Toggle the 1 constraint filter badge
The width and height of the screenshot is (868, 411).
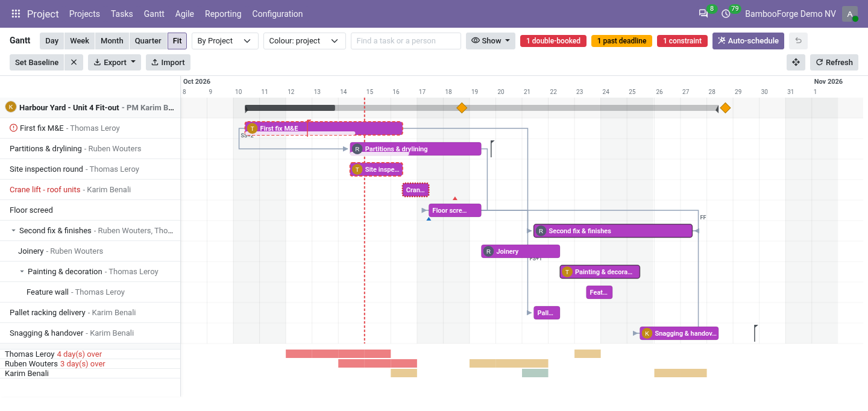coord(682,41)
